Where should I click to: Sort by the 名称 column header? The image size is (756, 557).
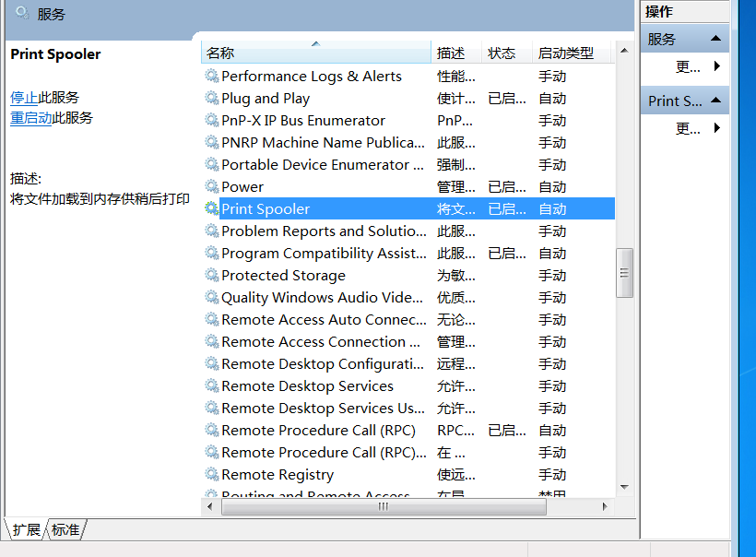pos(316,53)
